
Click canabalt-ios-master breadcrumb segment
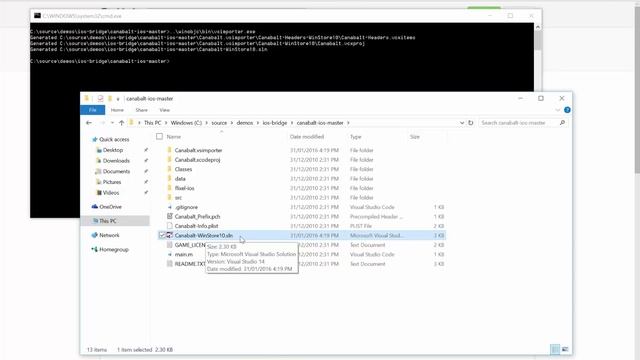pyautogui.click(x=320, y=123)
